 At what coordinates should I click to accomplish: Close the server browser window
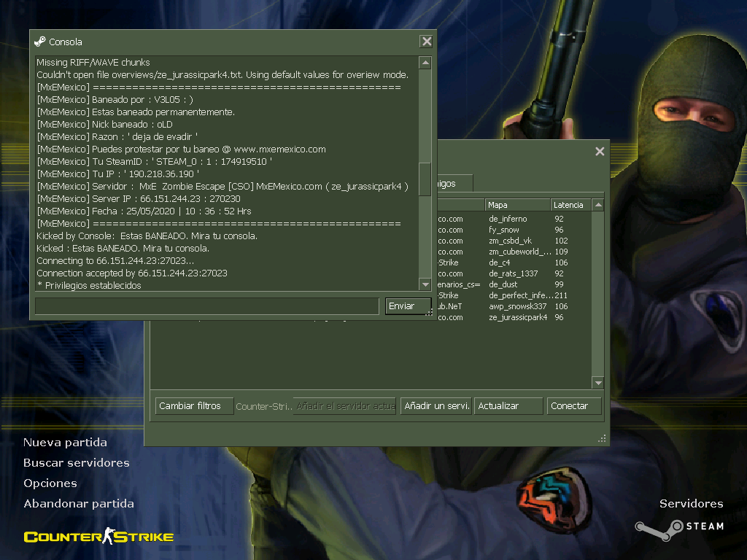tap(600, 152)
